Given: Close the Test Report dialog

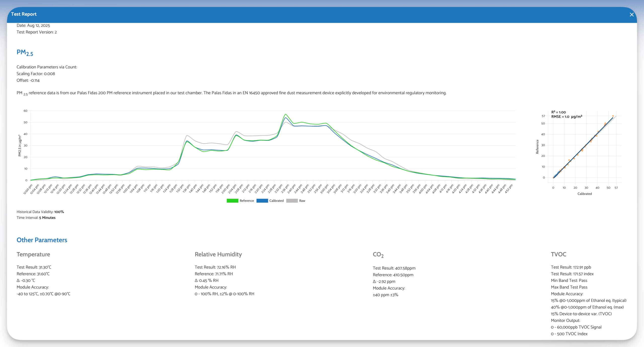Looking at the screenshot, I should (631, 14).
